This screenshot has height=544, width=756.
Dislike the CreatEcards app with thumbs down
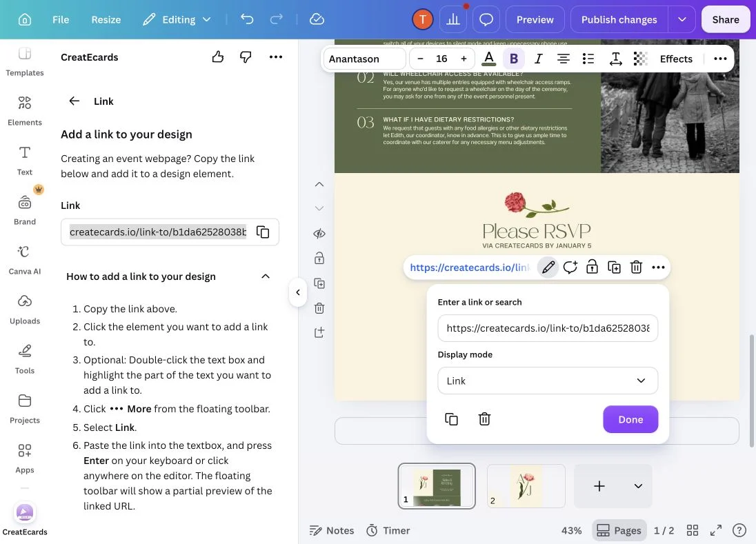(246, 57)
